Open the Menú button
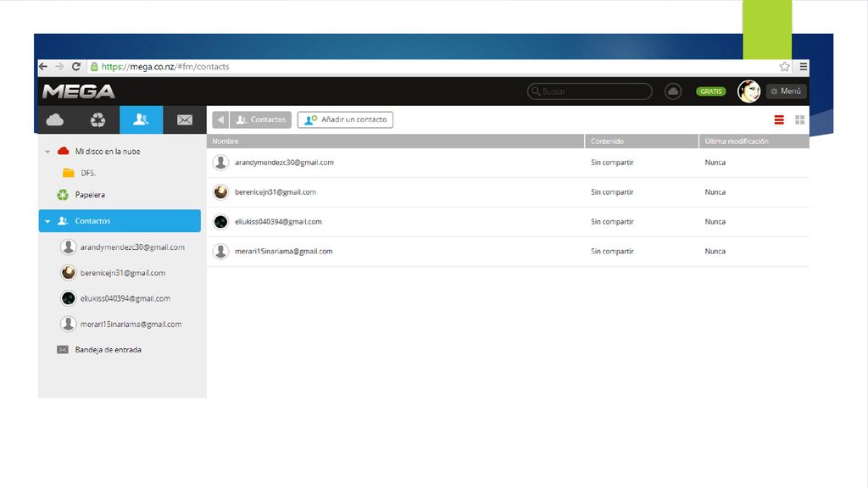The width and height of the screenshot is (868, 488). [786, 91]
